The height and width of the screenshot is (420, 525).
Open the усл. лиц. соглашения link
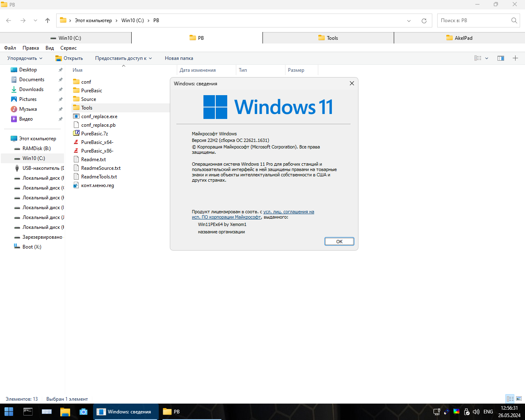(289, 212)
